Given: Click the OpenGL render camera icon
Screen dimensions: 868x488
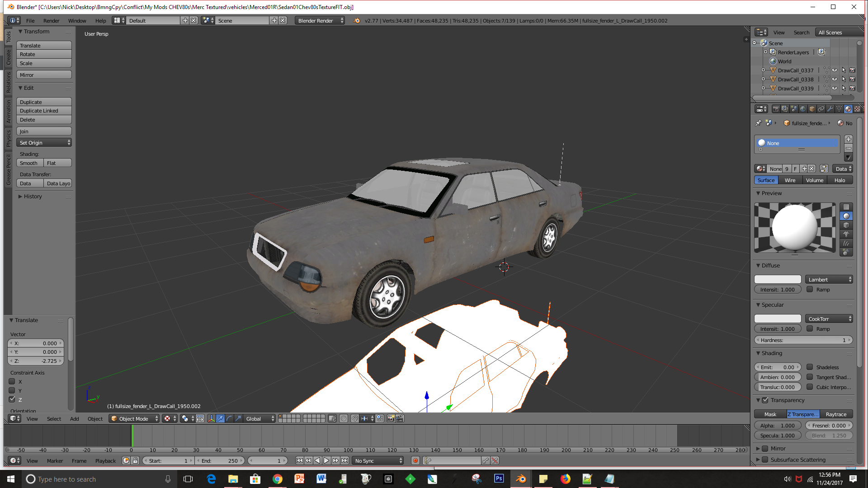Looking at the screenshot, I should (391, 419).
